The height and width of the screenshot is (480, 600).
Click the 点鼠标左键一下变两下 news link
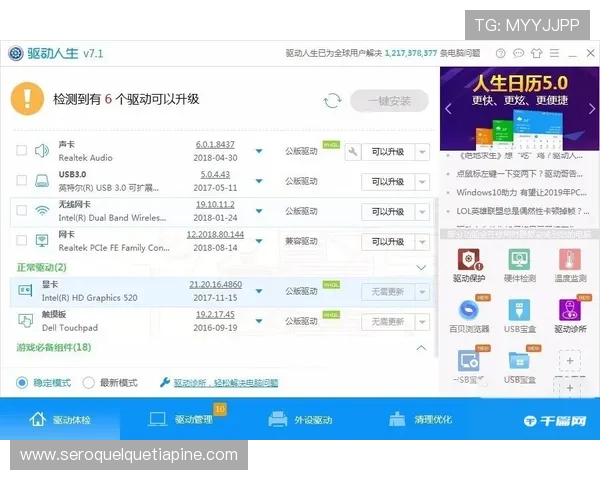coord(519,174)
